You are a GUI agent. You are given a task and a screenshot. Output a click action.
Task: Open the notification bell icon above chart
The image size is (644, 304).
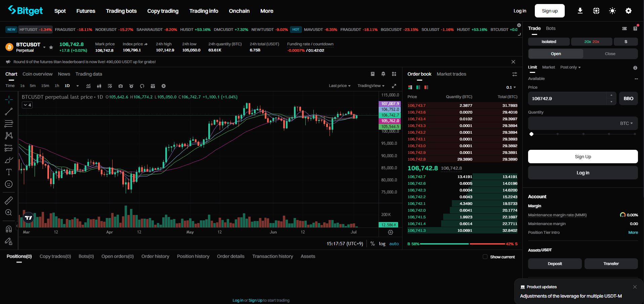click(x=383, y=74)
